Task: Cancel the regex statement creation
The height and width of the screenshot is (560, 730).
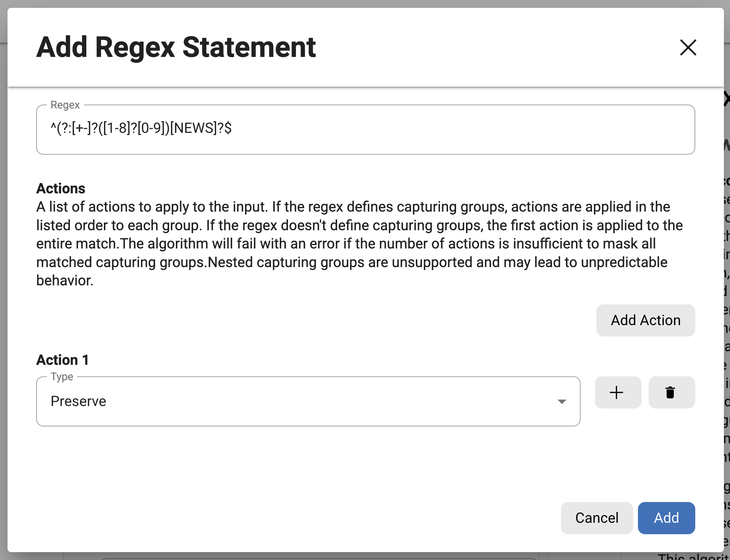Action: click(596, 518)
